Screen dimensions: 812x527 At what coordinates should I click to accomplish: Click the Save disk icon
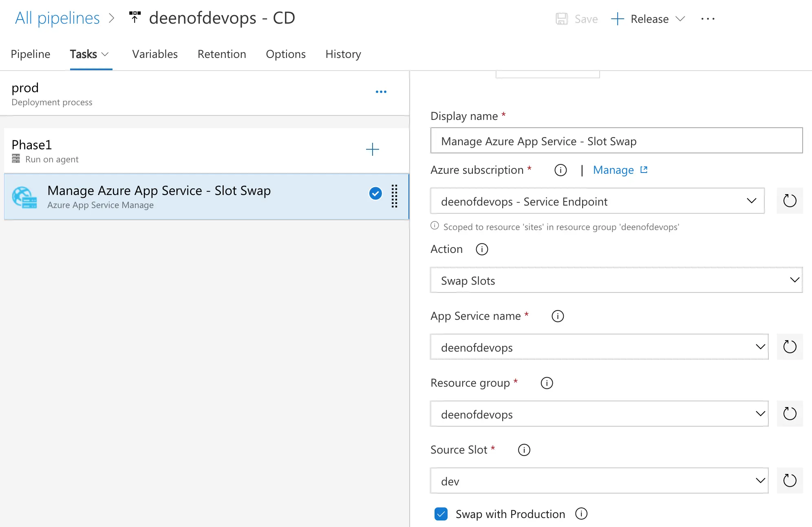pyautogui.click(x=562, y=19)
